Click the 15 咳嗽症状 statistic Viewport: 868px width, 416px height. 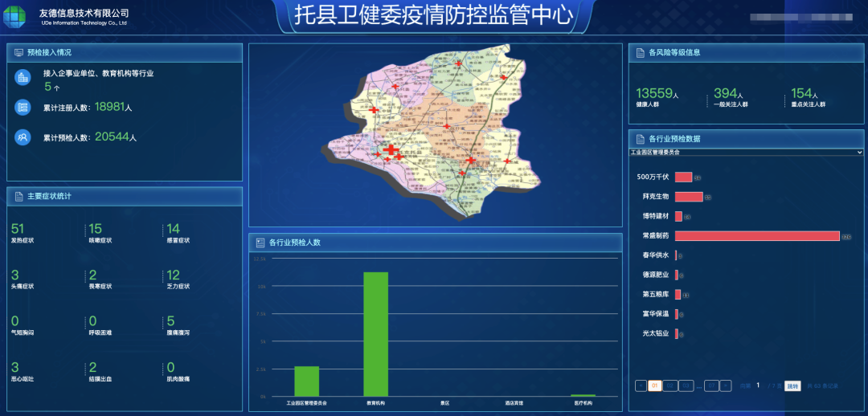click(x=100, y=234)
